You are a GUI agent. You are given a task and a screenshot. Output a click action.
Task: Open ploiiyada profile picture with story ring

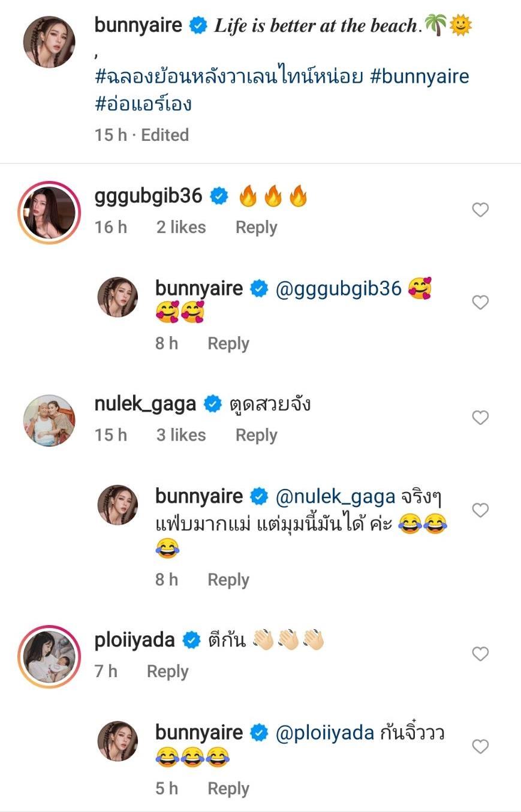click(x=49, y=656)
